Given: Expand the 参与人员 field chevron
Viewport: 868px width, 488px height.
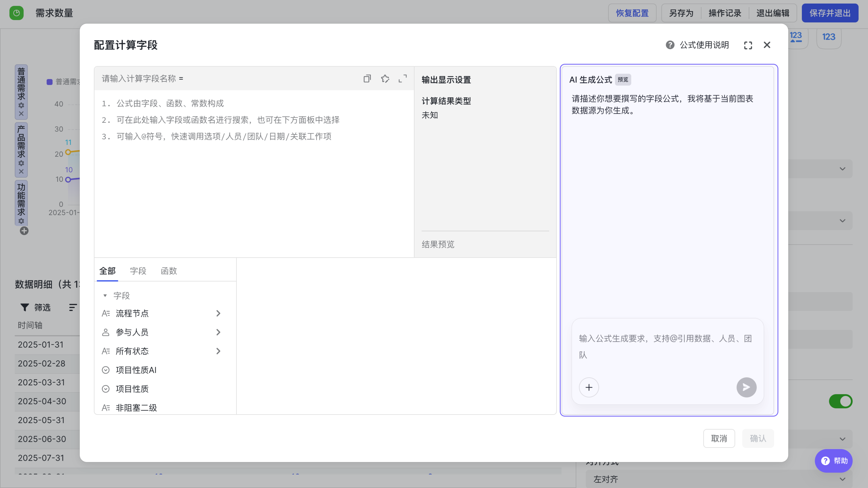Looking at the screenshot, I should coord(218,332).
